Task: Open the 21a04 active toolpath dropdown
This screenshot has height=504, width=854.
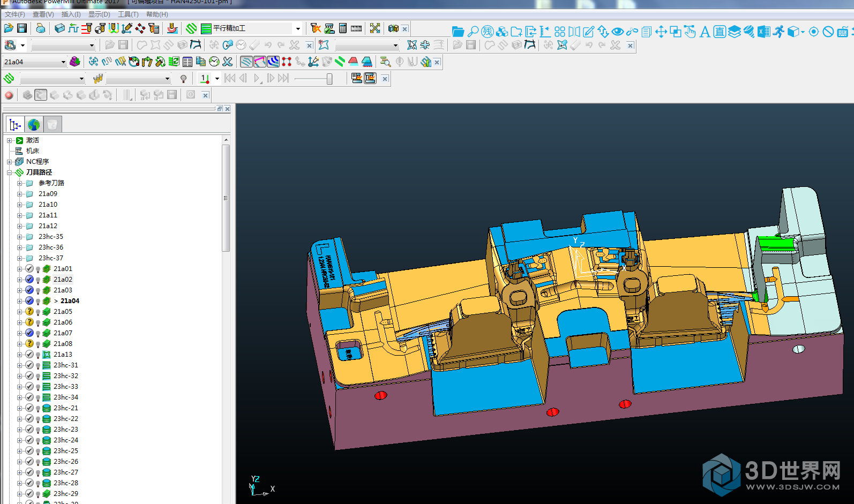Action: coord(63,62)
